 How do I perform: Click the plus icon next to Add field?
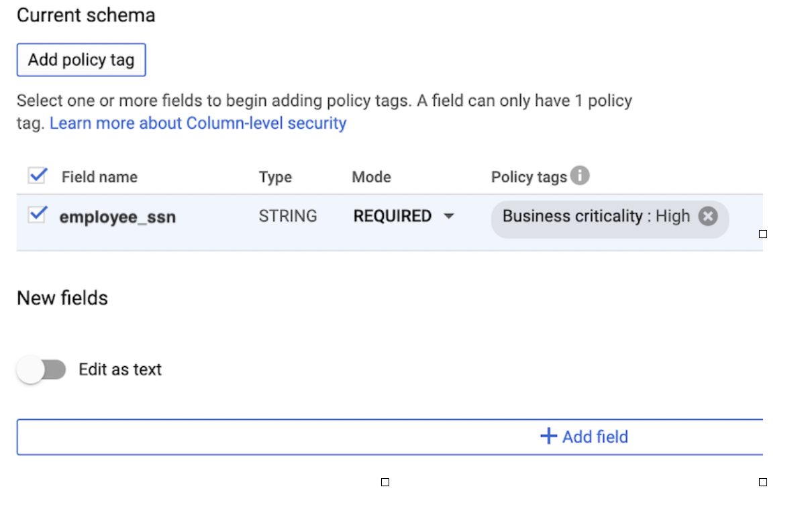tap(548, 437)
